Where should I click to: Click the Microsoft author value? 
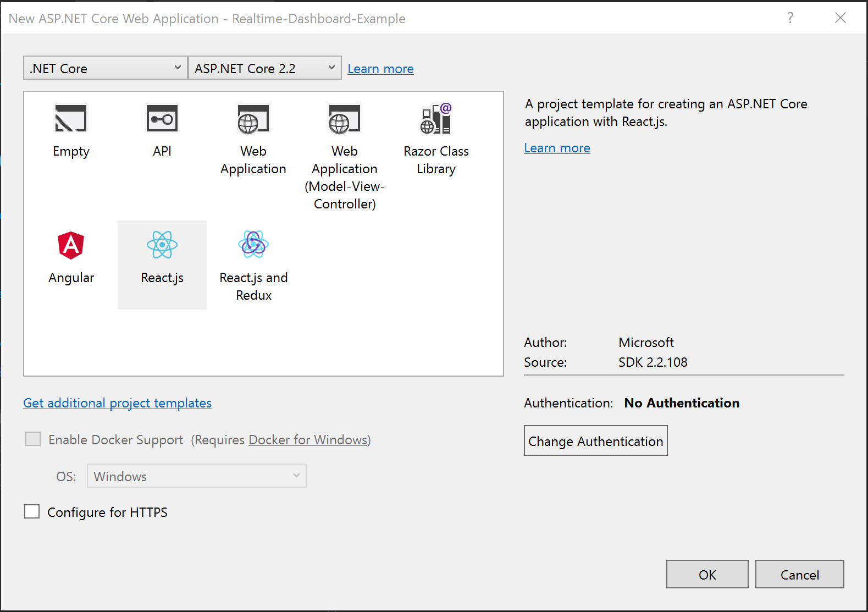click(x=646, y=343)
